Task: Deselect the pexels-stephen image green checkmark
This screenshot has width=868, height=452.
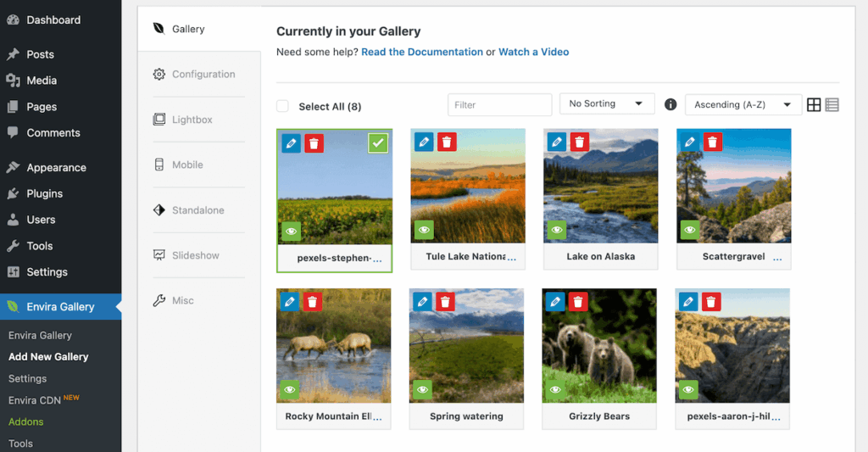Action: (378, 143)
